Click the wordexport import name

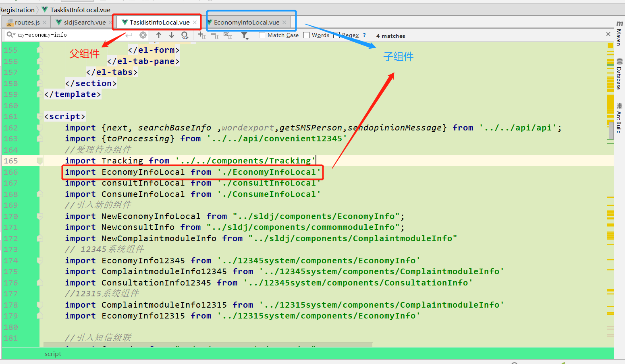point(248,128)
